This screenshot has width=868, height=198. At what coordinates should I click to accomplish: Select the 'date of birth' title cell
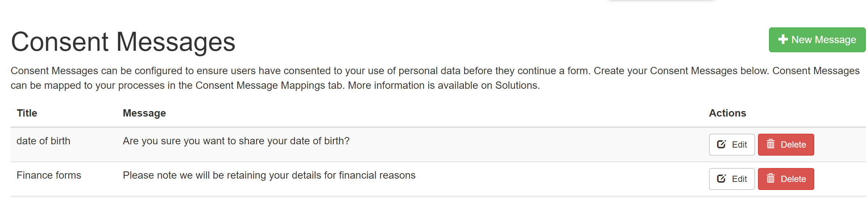pyautogui.click(x=43, y=141)
